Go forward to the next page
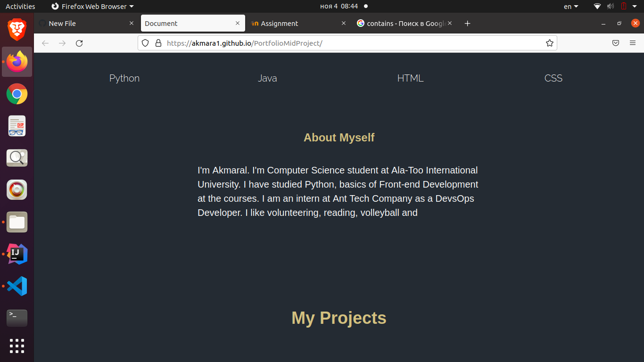Viewport: 644px width, 362px height. (62, 43)
